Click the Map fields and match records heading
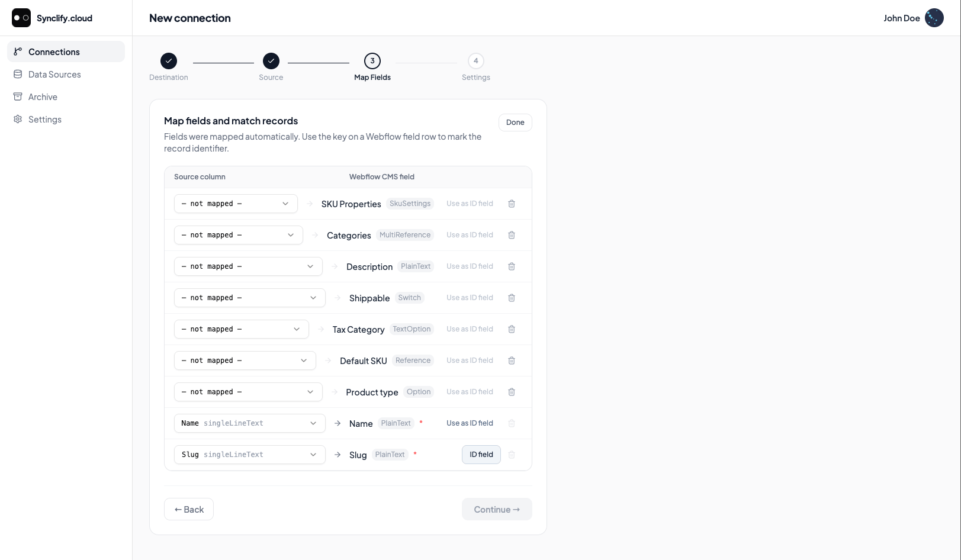Viewport: 961px width, 560px height. [x=231, y=121]
